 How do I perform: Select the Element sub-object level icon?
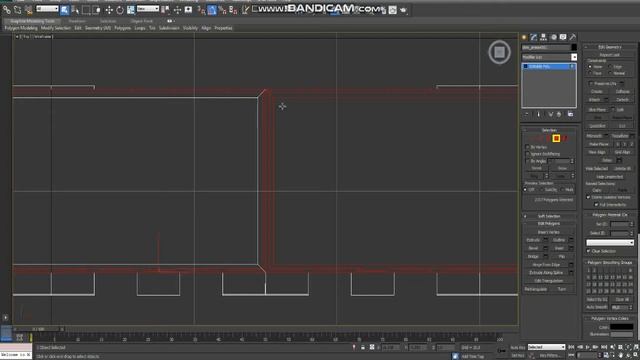click(x=565, y=139)
